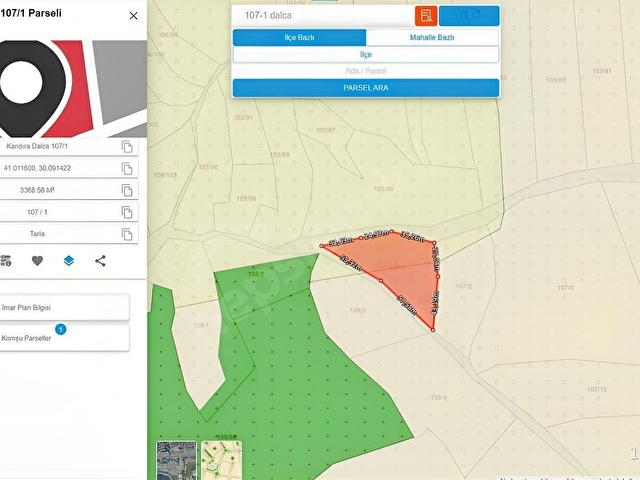
Task: Copy the Tarla land type
Action: (x=127, y=234)
